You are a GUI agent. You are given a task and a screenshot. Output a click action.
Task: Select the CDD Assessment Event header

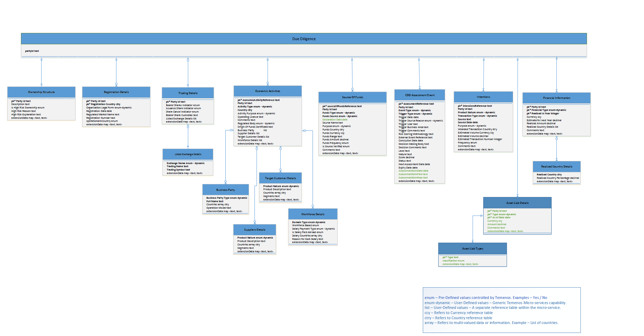[419, 95]
